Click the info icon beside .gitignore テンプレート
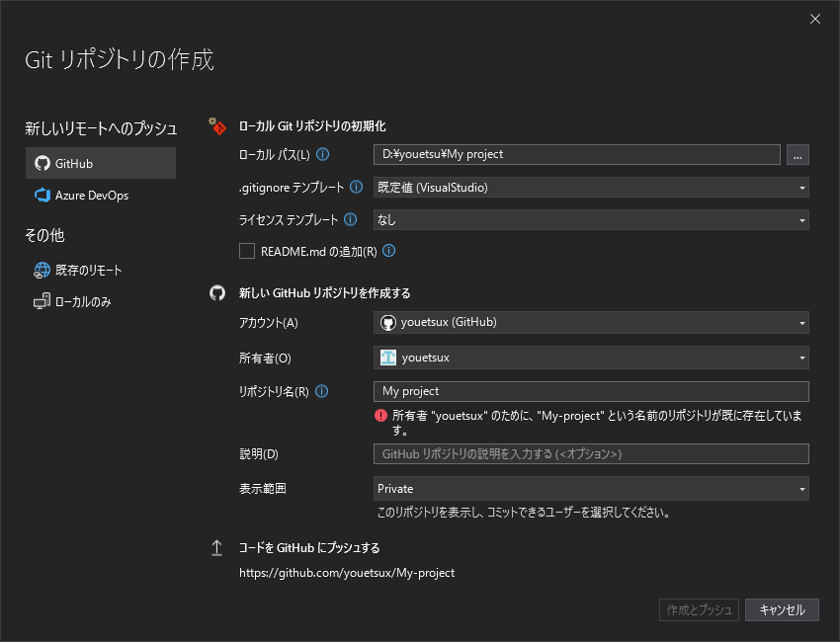 pos(357,187)
